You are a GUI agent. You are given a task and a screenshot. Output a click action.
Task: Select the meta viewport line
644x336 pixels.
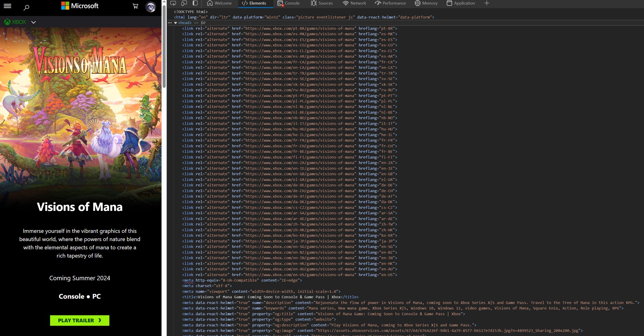click(x=261, y=292)
